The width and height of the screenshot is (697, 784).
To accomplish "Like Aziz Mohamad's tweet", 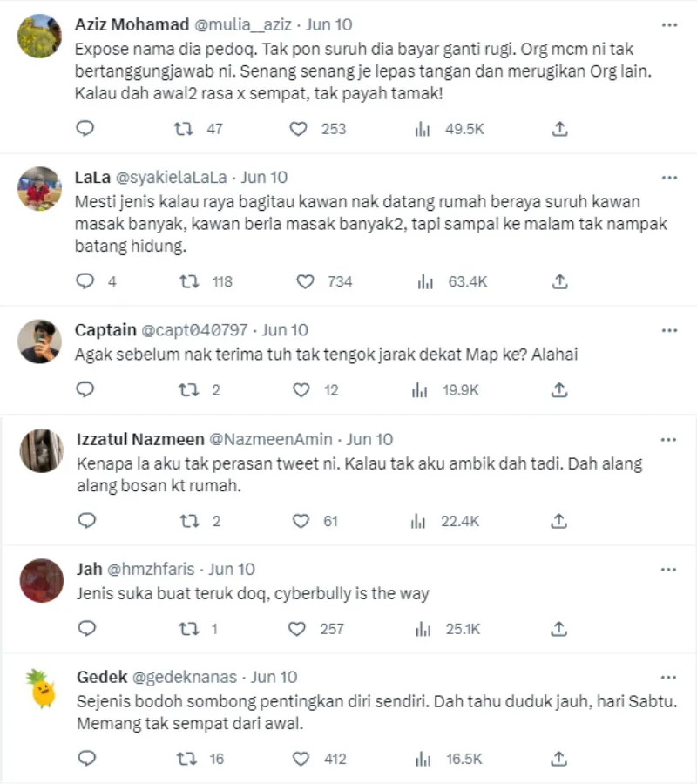I will click(299, 129).
